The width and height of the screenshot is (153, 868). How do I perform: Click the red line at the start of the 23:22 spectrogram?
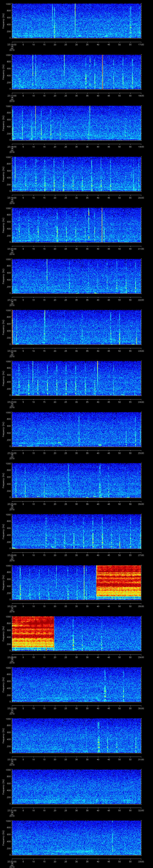tap(12, 327)
